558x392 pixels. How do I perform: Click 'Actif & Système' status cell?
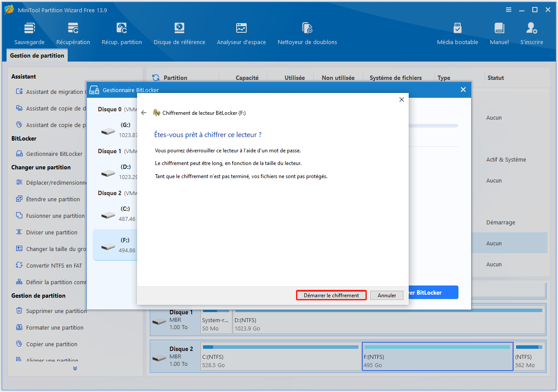click(x=506, y=159)
